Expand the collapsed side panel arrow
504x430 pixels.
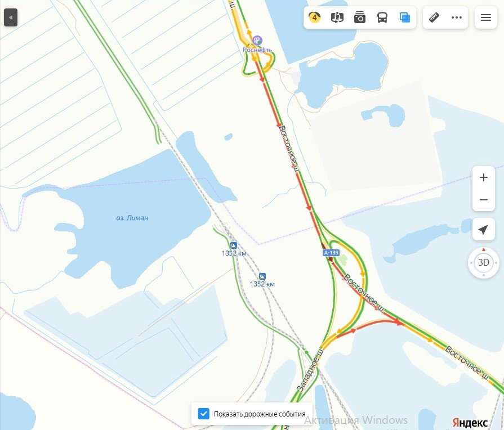11,17
